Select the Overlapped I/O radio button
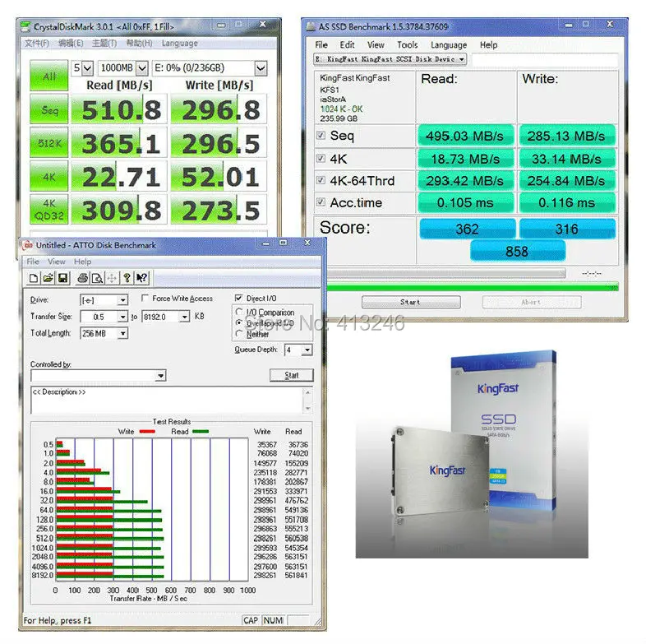Screen dimensions: 646x644 (239, 323)
